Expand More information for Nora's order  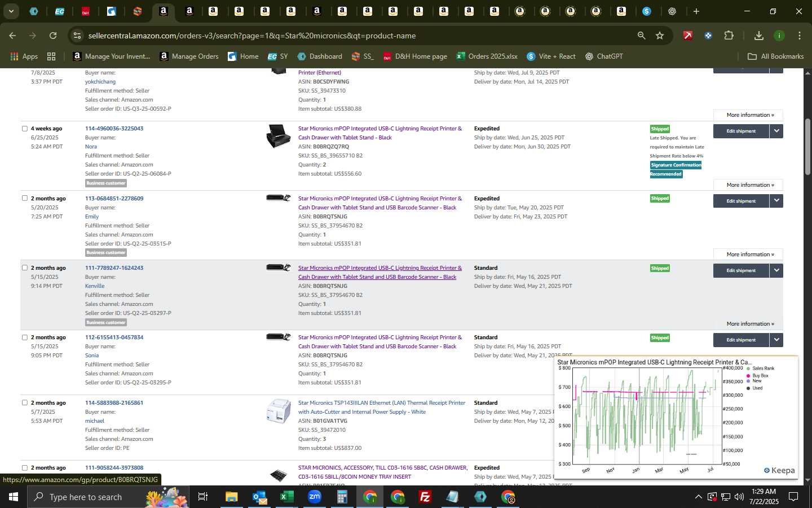pos(748,185)
